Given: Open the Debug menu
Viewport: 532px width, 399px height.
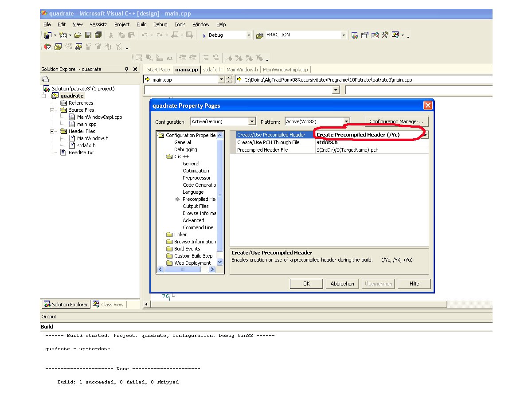Looking at the screenshot, I should tap(160, 24).
